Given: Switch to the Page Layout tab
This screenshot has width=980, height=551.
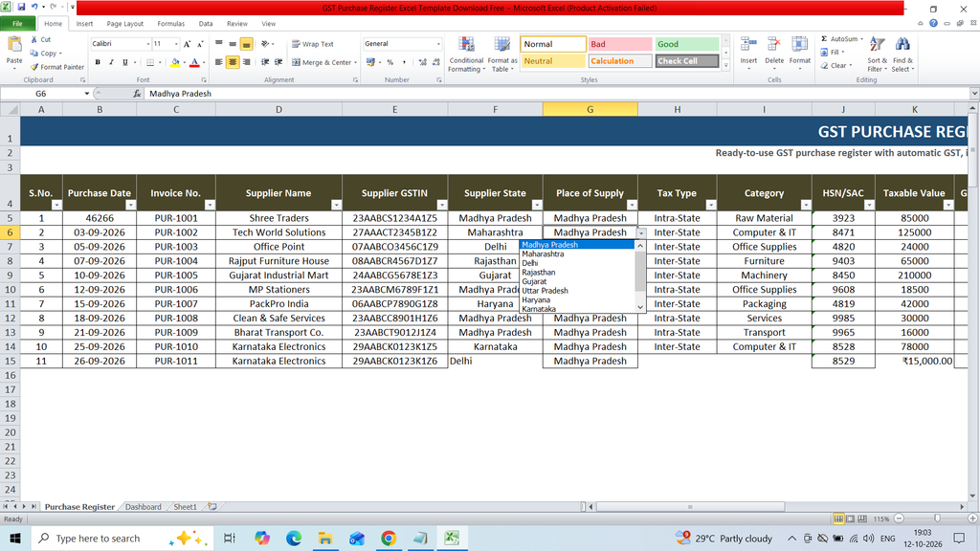Looking at the screenshot, I should pyautogui.click(x=125, y=24).
